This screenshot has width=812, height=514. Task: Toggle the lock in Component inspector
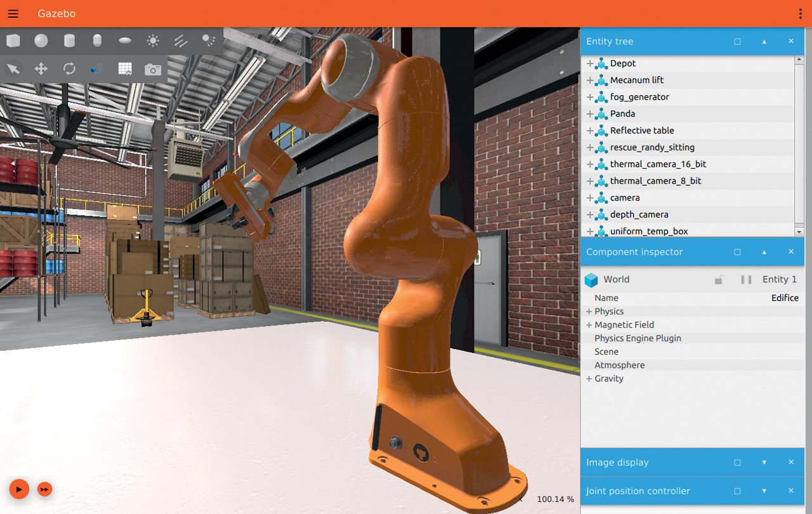coord(719,280)
